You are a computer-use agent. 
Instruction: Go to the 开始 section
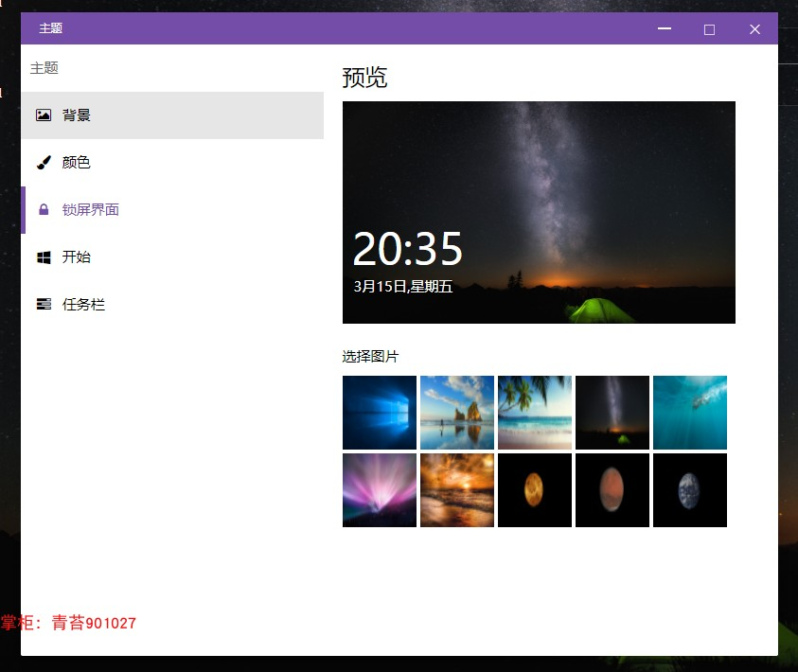(172, 256)
